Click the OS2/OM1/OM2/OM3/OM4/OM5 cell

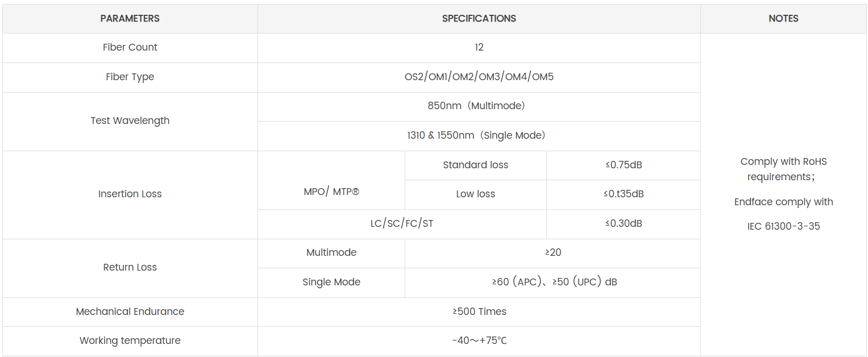tap(479, 77)
